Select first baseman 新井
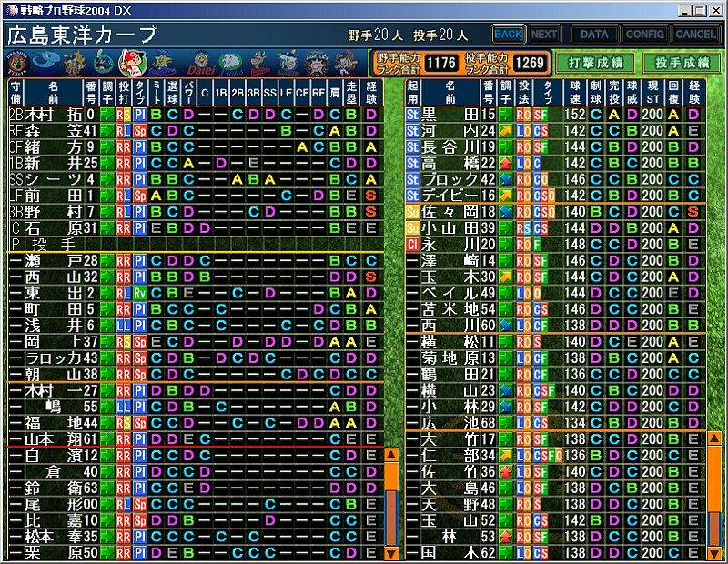Screen dimensions: 728x564 196,164
